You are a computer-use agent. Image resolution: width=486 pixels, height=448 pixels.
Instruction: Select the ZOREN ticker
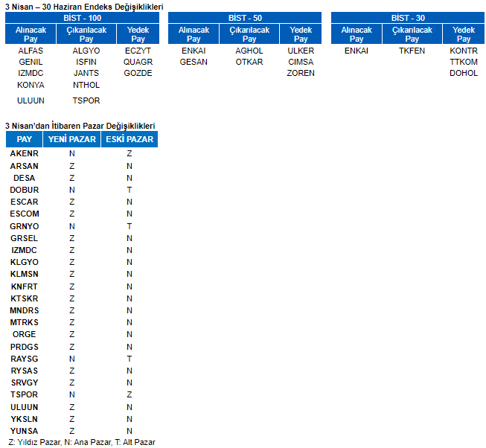tap(301, 73)
